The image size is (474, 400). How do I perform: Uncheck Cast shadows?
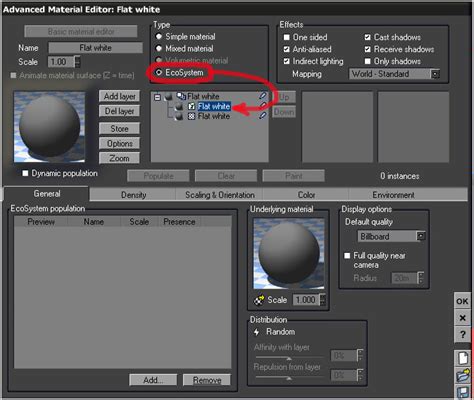pyautogui.click(x=368, y=37)
